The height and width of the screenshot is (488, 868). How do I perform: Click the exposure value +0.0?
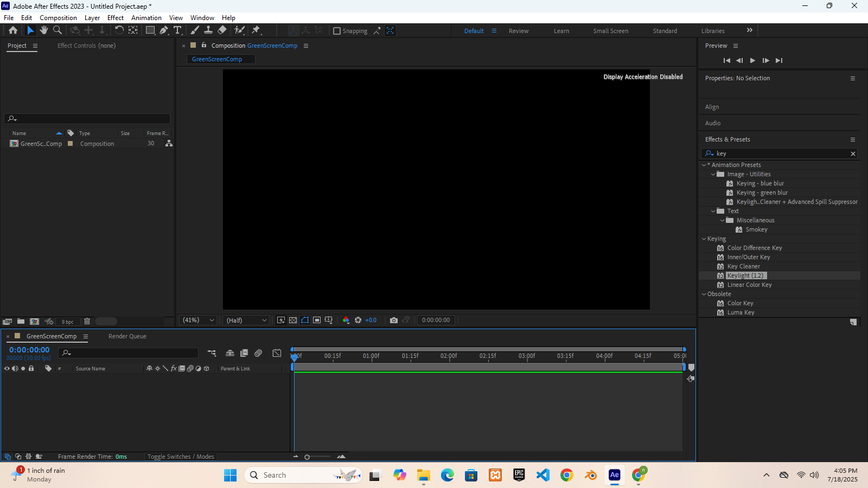[x=371, y=320]
